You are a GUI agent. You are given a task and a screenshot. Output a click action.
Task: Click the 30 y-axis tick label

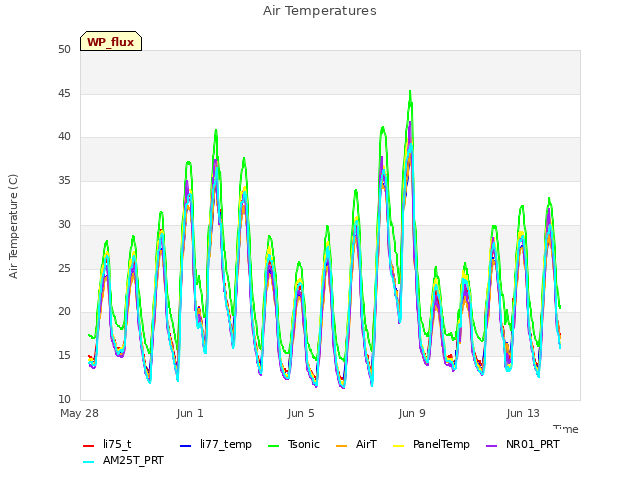[x=64, y=224]
